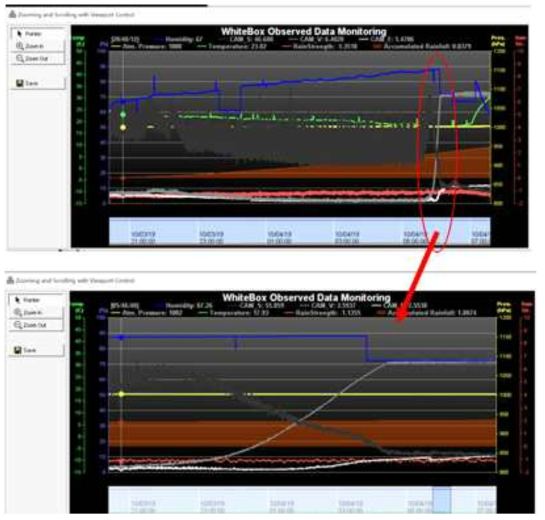Save the chart in the upper window

(x=38, y=83)
